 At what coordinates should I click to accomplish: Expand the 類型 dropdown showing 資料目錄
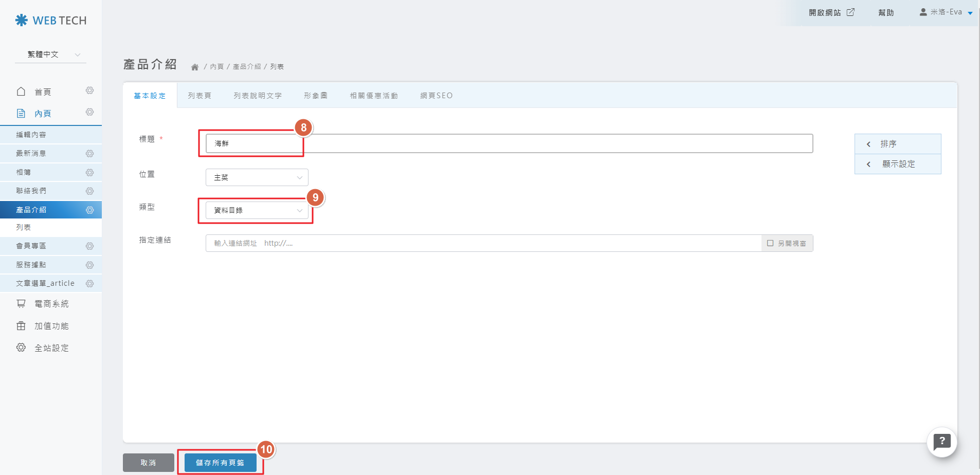pyautogui.click(x=257, y=210)
